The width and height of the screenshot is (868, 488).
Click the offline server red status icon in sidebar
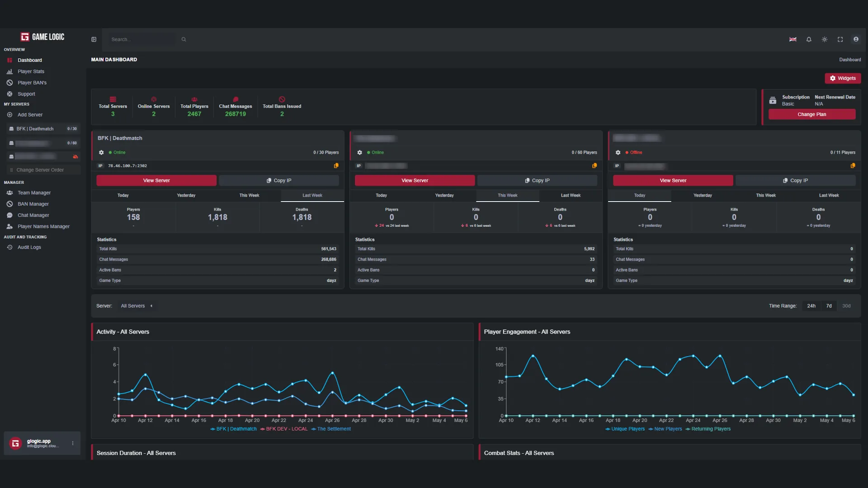[75, 157]
